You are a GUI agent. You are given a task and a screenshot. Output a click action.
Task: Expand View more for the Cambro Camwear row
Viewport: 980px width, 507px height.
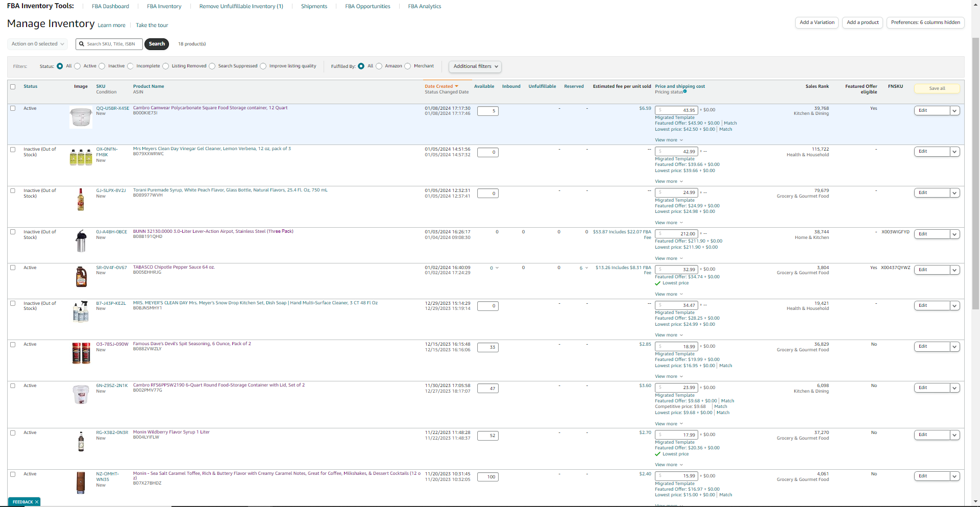coord(669,140)
